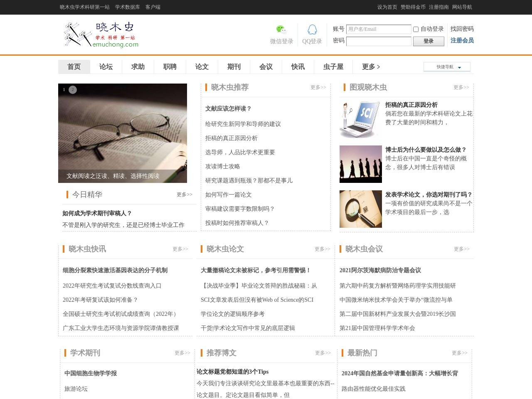Click the password input field

[378, 41]
